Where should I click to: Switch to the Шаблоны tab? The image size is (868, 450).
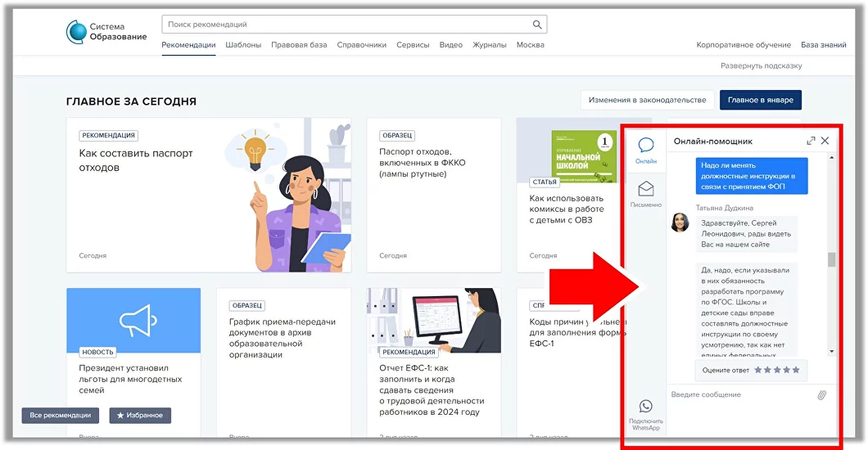[x=243, y=45]
